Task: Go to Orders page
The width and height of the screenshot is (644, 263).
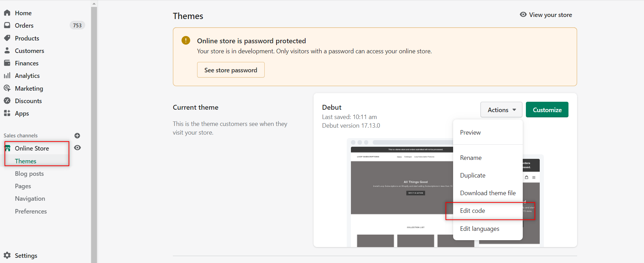Action: click(x=24, y=25)
